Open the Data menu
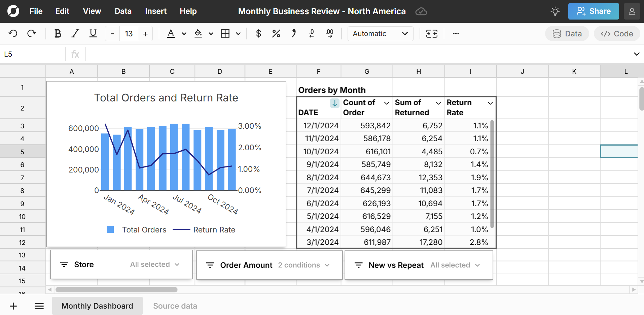The width and height of the screenshot is (644, 315). click(123, 11)
